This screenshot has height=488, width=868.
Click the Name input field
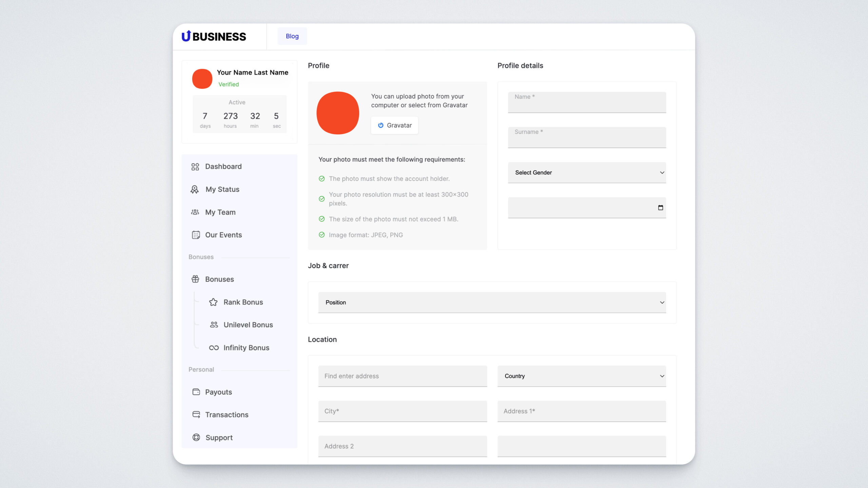587,102
